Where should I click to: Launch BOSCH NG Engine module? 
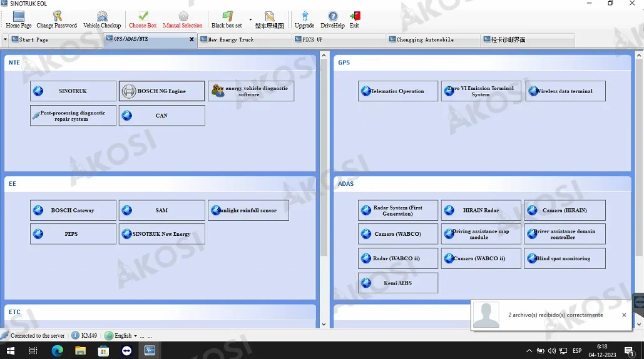tap(162, 91)
